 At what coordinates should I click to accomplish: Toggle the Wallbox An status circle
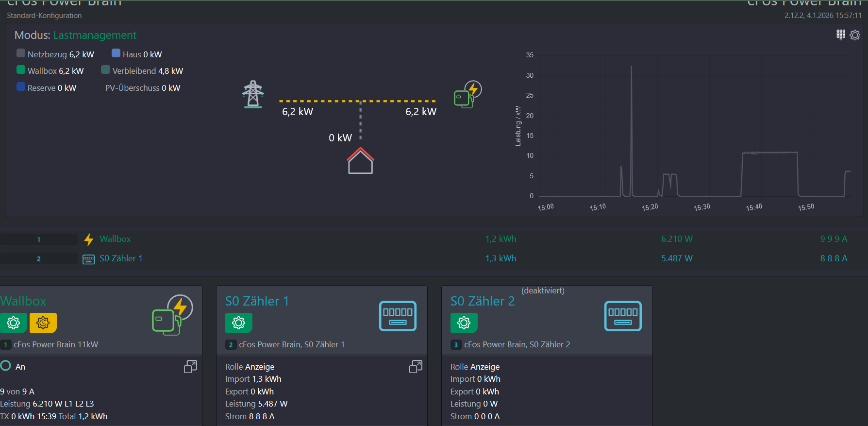[x=6, y=366]
